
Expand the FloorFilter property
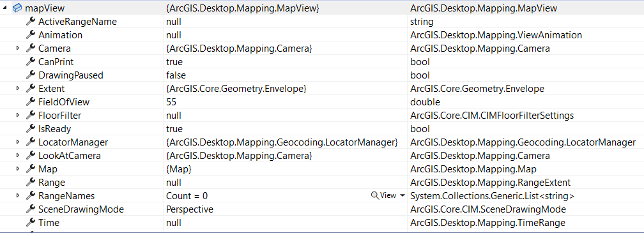18,116
